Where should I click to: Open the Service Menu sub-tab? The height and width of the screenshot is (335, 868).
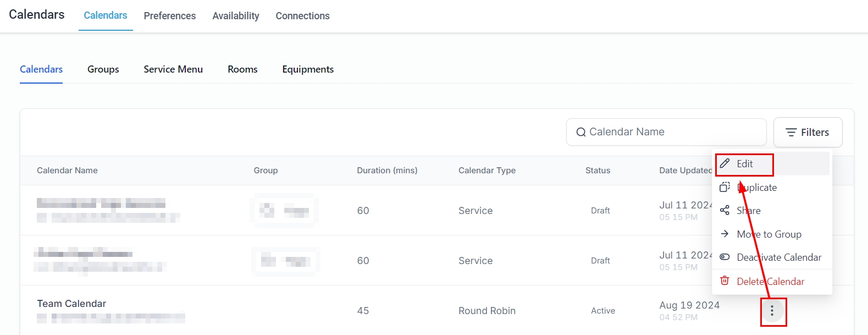[x=173, y=69]
